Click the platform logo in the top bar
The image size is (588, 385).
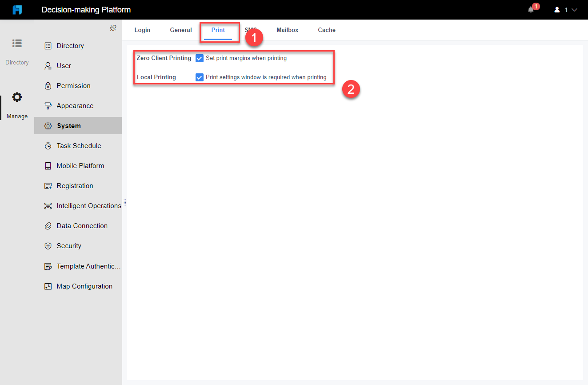[x=17, y=9]
